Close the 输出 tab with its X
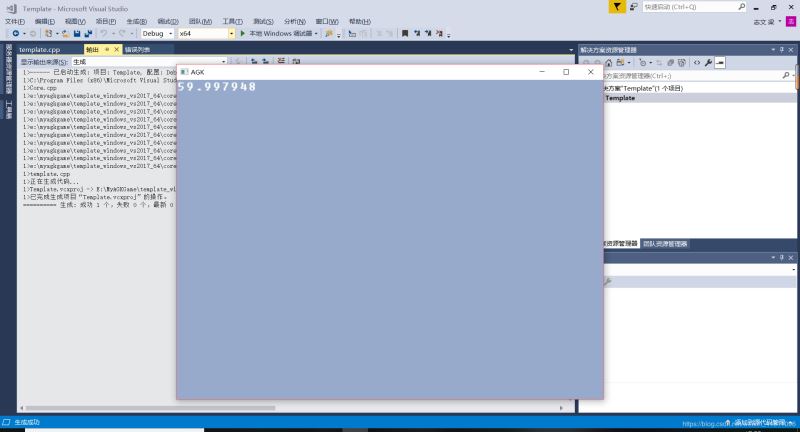 pos(116,49)
